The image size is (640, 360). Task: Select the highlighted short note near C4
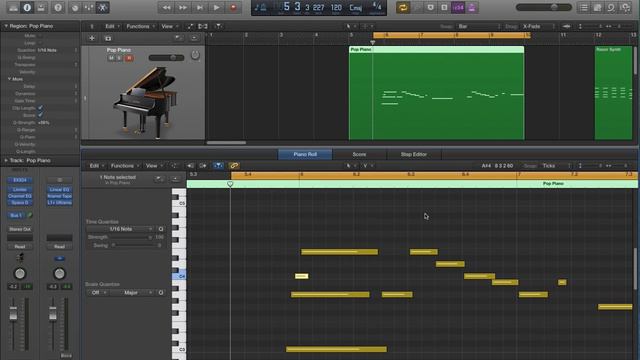coord(302,276)
